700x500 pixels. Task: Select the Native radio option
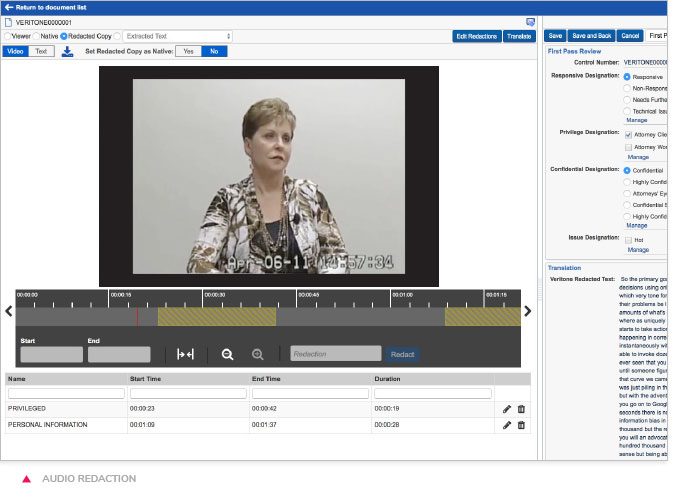36,36
